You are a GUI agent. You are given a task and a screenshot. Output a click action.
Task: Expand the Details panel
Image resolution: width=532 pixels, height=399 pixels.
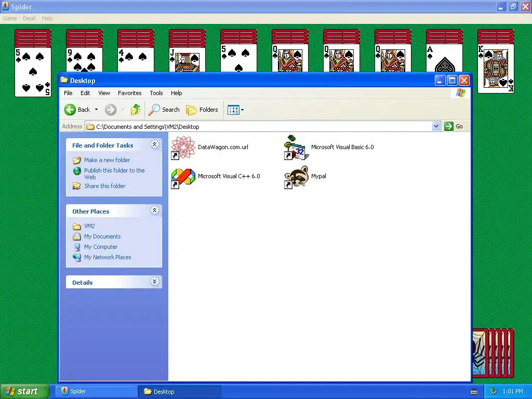coord(154,282)
